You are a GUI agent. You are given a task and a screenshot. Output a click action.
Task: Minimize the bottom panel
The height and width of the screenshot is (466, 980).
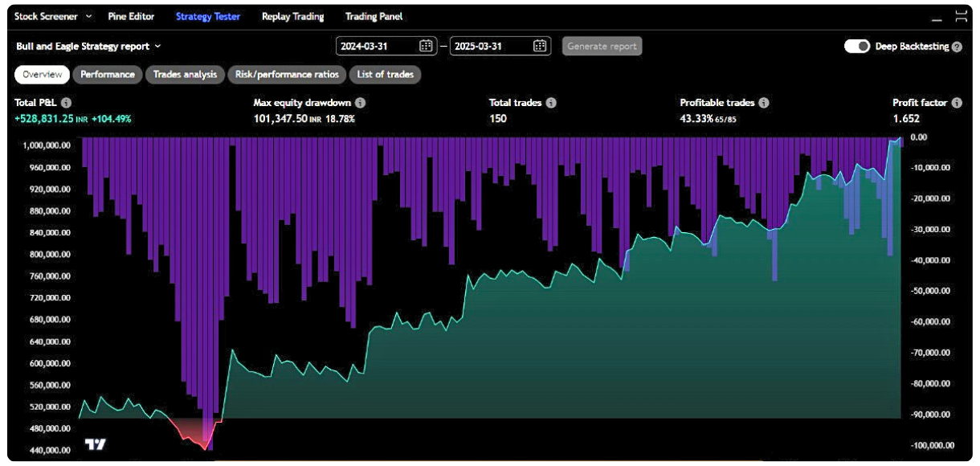[x=937, y=18]
